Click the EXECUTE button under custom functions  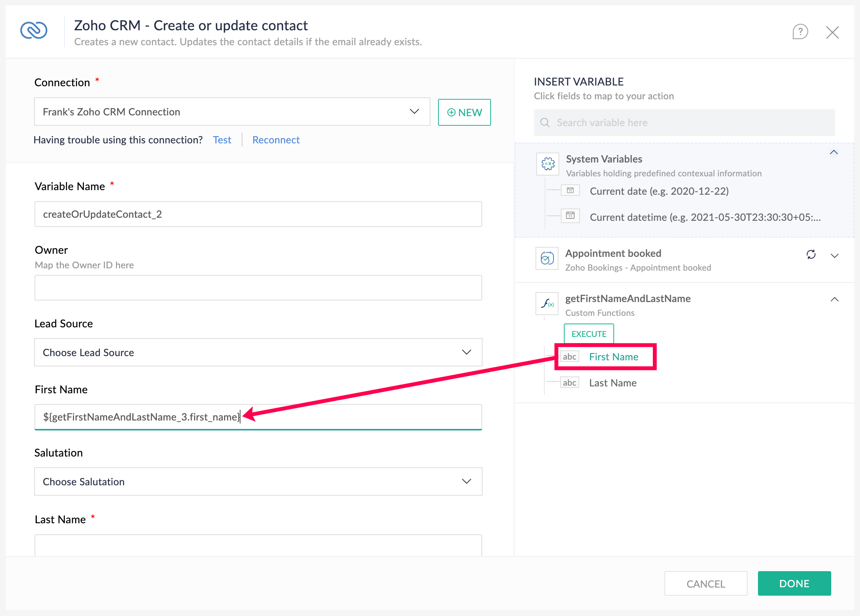[x=588, y=333]
